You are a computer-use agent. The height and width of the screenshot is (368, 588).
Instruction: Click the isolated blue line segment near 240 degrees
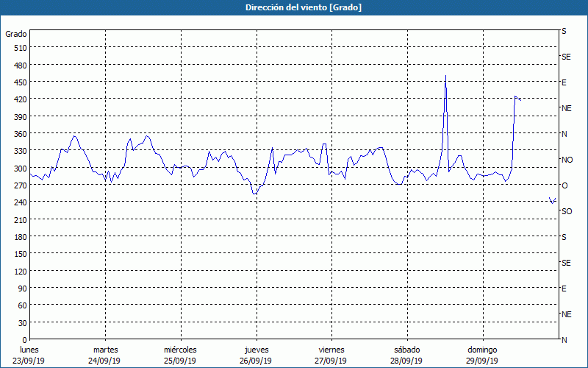[553, 200]
